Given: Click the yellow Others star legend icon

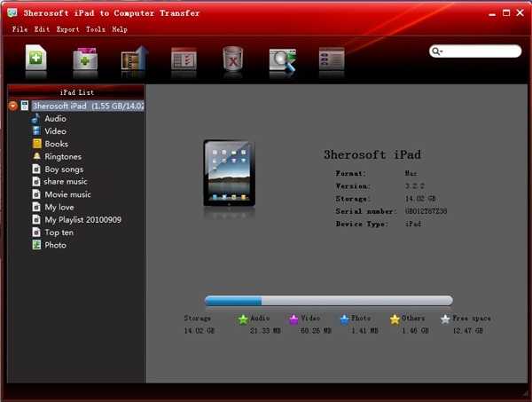Looking at the screenshot, I should (395, 319).
